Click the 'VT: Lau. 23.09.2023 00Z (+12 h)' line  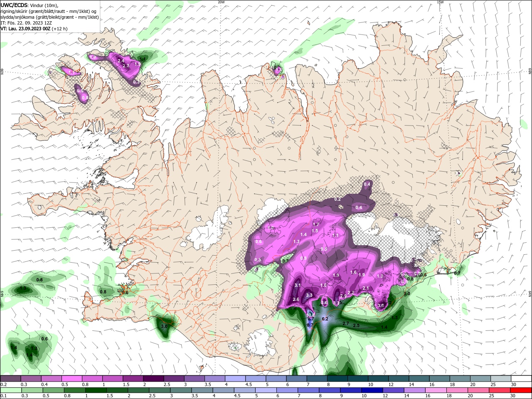[34, 29]
